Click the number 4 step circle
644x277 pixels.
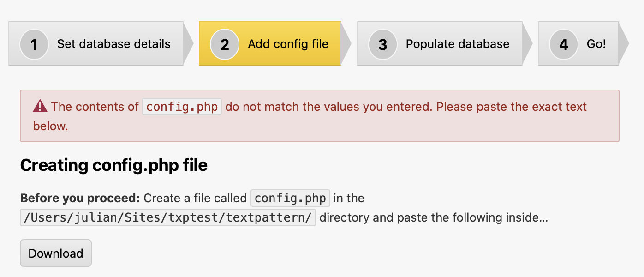pos(564,44)
